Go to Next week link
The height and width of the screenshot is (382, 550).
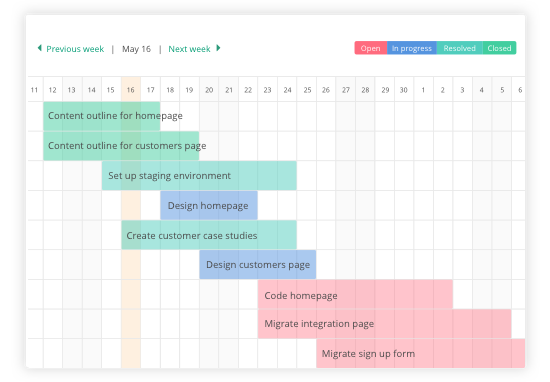click(x=189, y=49)
